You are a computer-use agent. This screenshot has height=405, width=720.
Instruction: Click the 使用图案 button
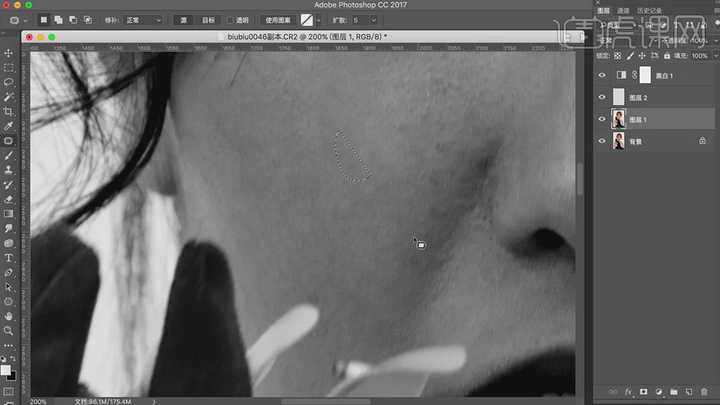pos(278,20)
